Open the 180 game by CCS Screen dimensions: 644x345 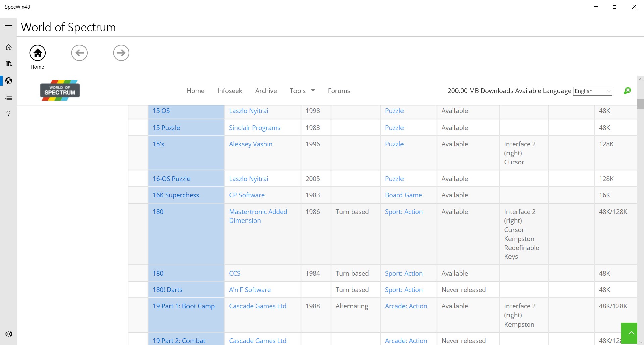(x=158, y=273)
